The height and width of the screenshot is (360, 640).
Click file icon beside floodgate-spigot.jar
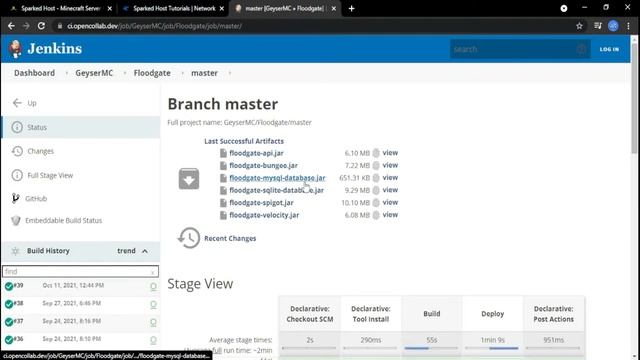[x=223, y=203]
